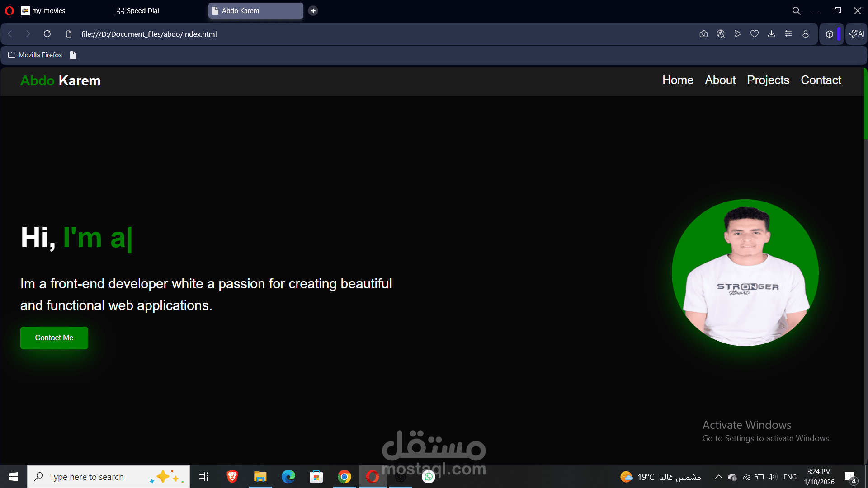The width and height of the screenshot is (868, 488).
Task: Open the Mozilla Firefox bookmarks folder
Action: pos(35,55)
